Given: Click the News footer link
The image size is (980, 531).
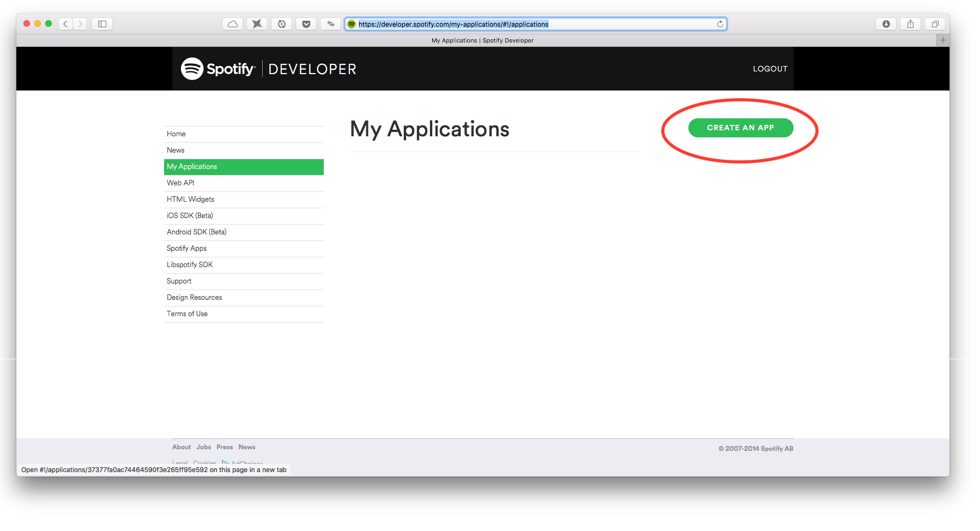Looking at the screenshot, I should click(247, 447).
